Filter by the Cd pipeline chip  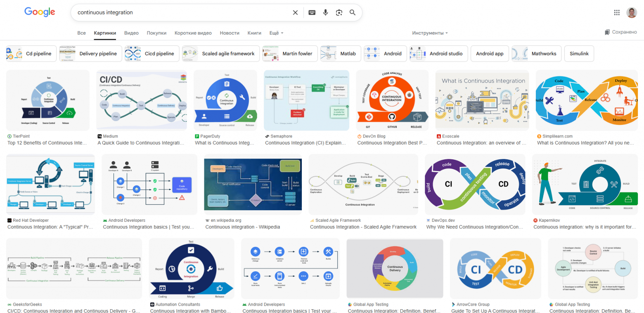[32, 54]
